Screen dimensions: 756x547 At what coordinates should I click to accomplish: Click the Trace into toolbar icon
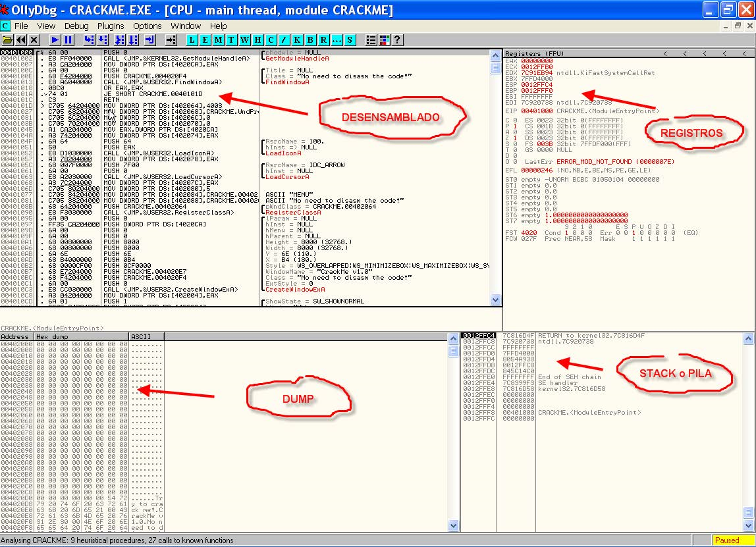tap(120, 40)
